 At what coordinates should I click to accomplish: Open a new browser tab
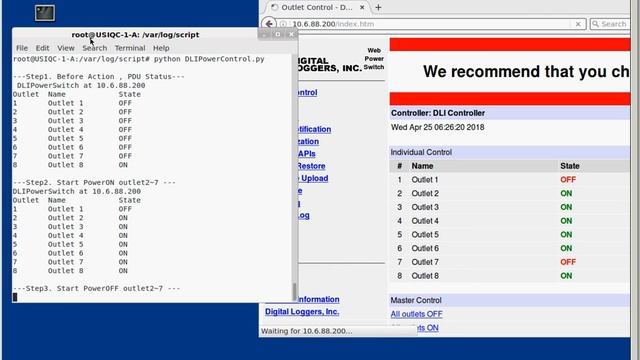click(x=378, y=7)
